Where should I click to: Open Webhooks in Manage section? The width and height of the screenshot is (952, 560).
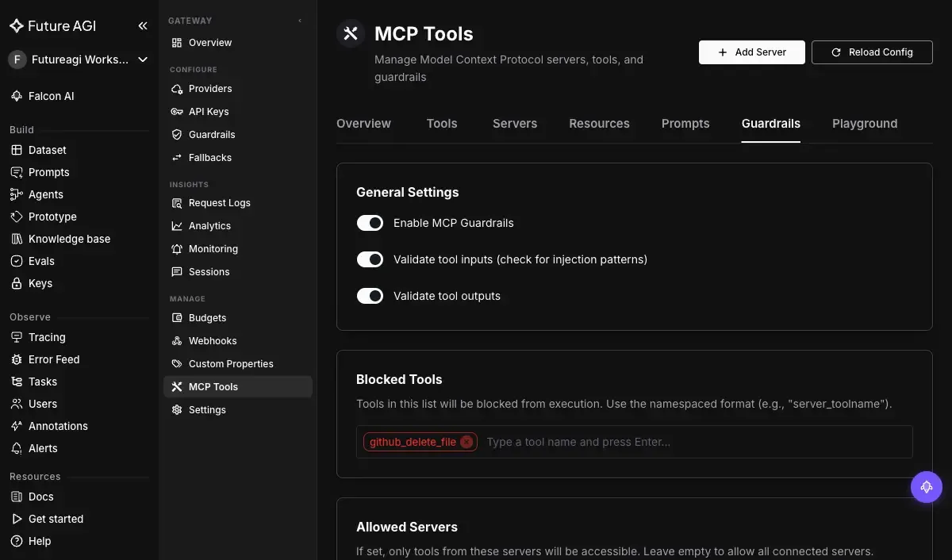(x=238, y=341)
